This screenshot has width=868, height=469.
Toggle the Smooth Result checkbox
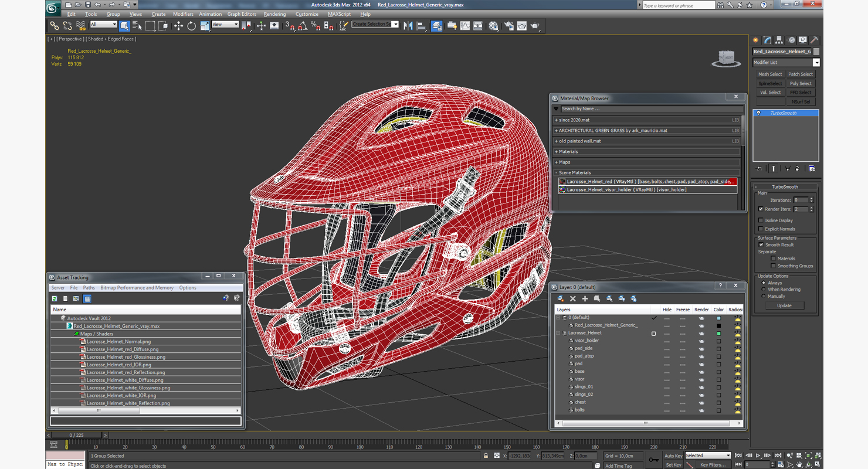761,245
